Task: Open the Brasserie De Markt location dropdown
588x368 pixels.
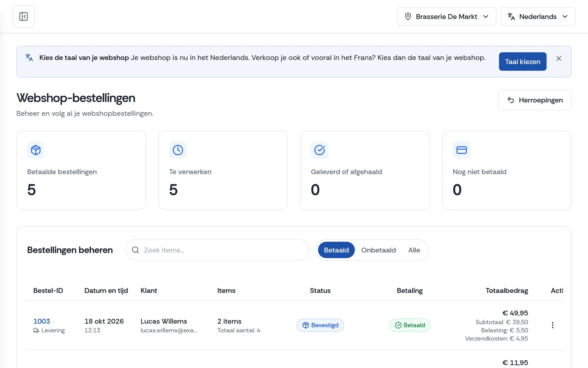Action: (x=447, y=17)
